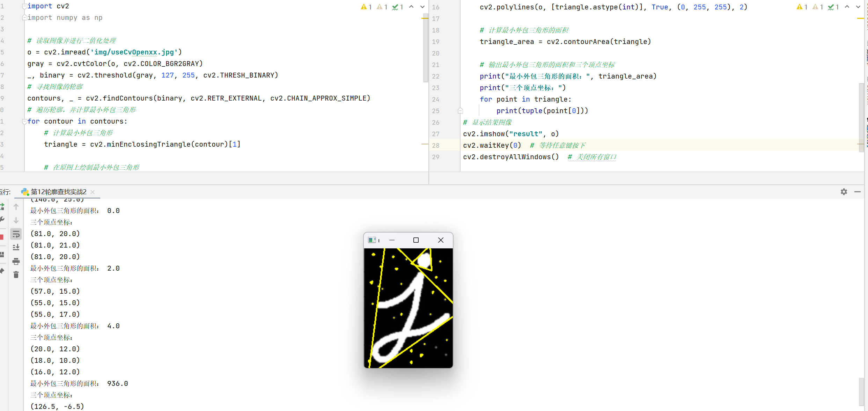Open run panel settings gear
Image resolution: width=868 pixels, height=411 pixels.
coord(844,192)
